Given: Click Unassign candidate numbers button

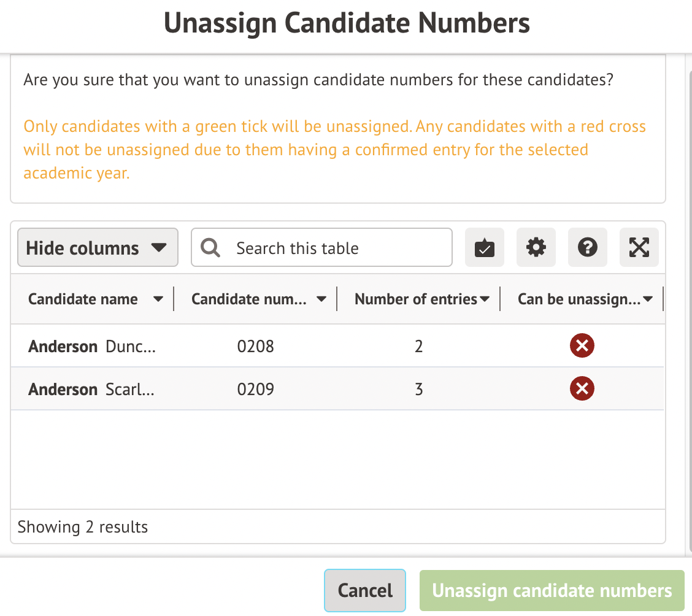Looking at the screenshot, I should (552, 590).
